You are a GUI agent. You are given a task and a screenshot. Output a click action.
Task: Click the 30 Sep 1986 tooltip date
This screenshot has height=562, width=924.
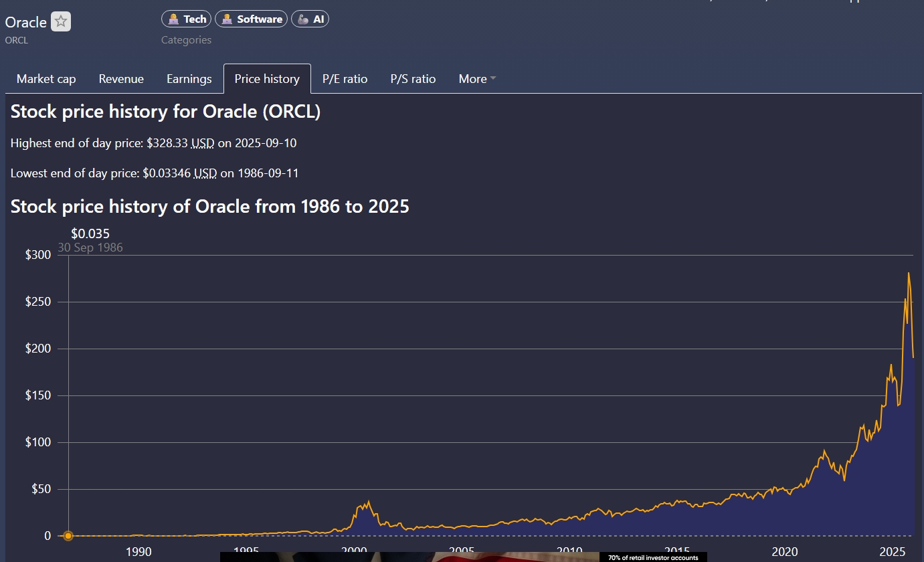(x=90, y=248)
